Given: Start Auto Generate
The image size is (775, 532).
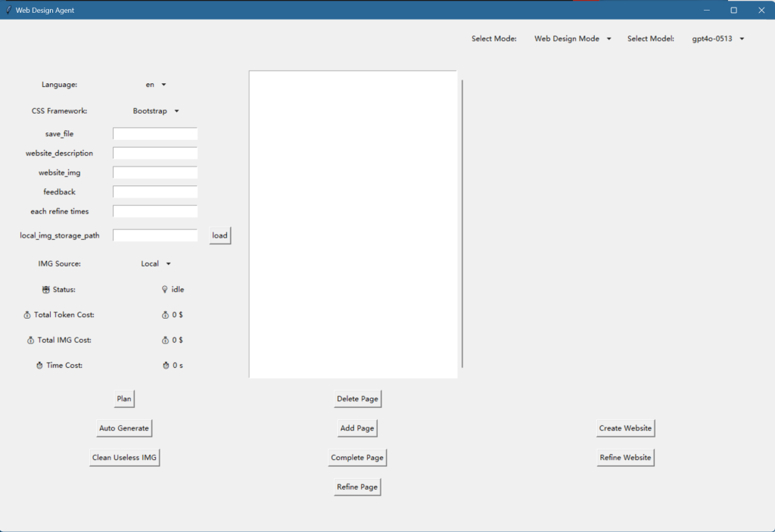Looking at the screenshot, I should tap(124, 428).
